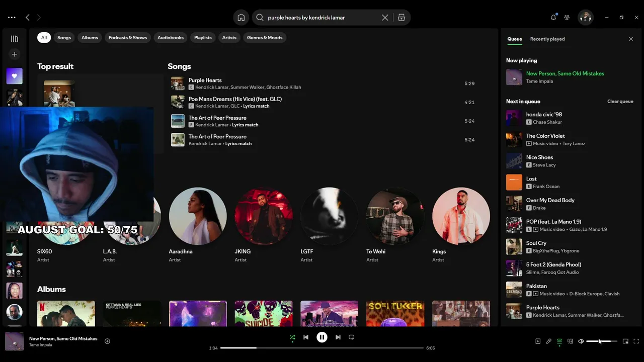Image resolution: width=644 pixels, height=362 pixels.
Task: Open LGTF artist card
Action: coord(329,225)
